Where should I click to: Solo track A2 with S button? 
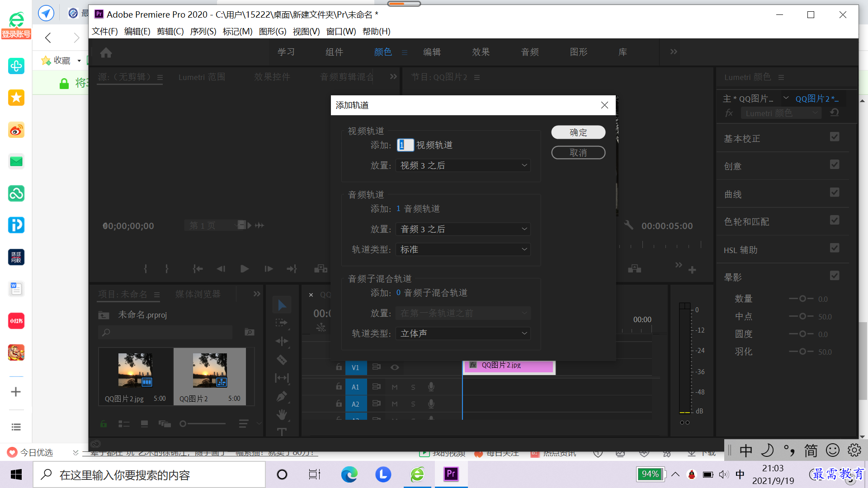click(x=413, y=404)
